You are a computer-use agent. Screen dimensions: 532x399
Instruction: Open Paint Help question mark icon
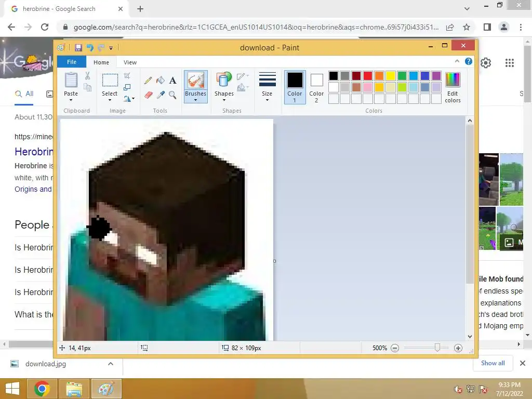coord(469,61)
